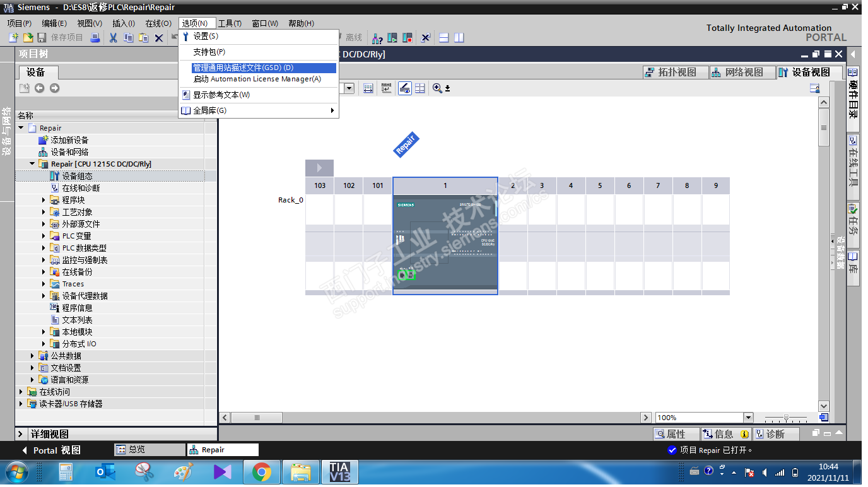The width and height of the screenshot is (868, 487).
Task: Click the start CPU icon
Action: 392,38
